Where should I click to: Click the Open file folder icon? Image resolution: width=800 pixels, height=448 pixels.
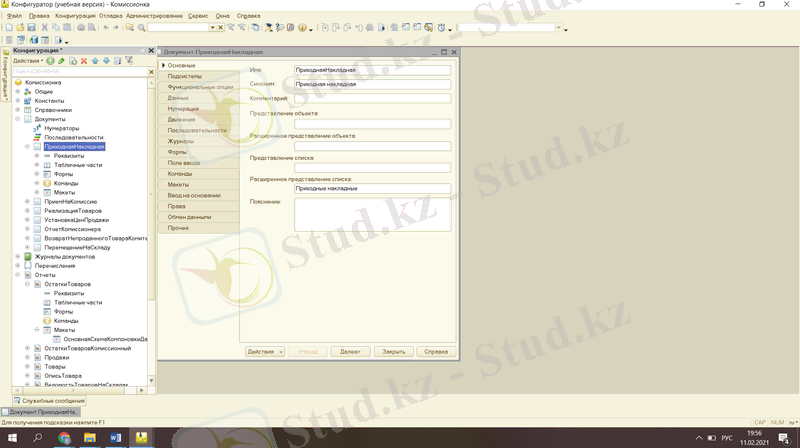[x=20, y=28]
